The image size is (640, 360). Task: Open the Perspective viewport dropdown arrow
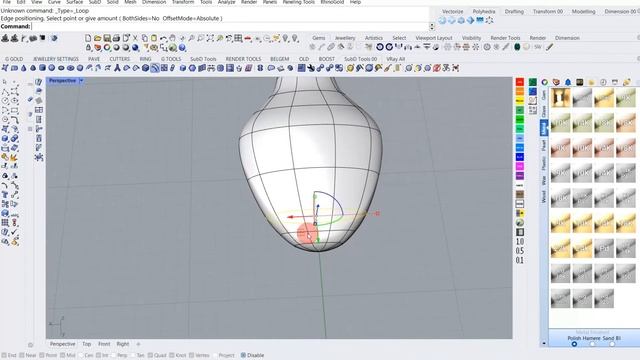(81, 81)
